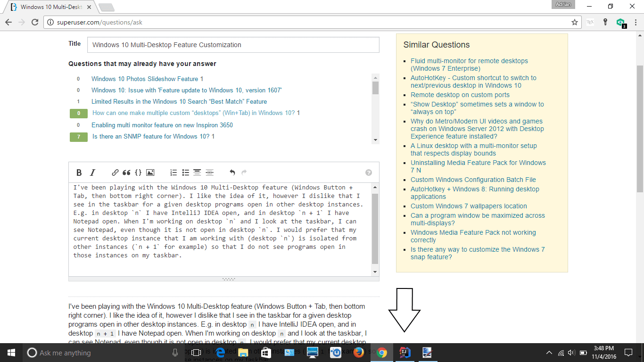Screen dimensions: 644x362
Task: Insert a hyperlink using the chain icon
Action: click(115, 173)
